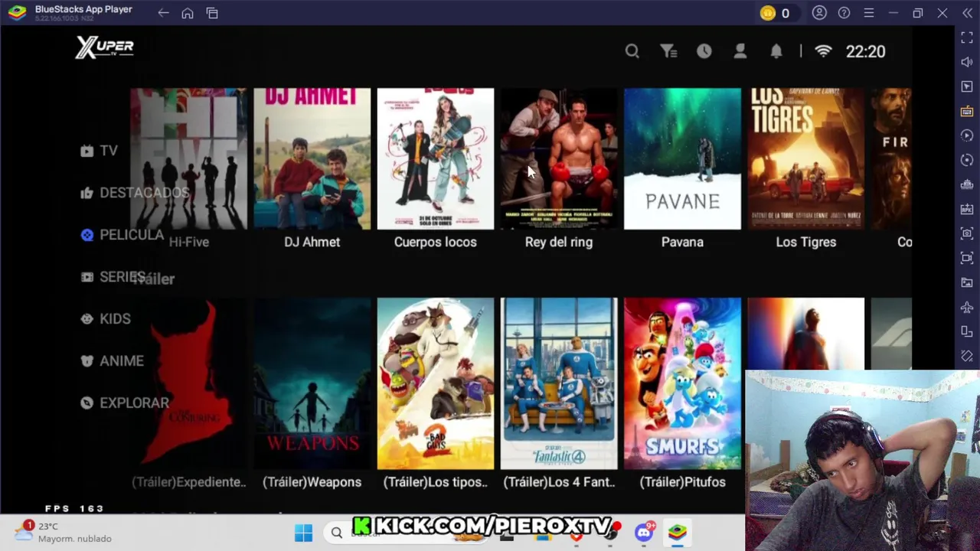This screenshot has height=551, width=980.
Task: Open the Hi-Five movie poster
Action: [188, 158]
